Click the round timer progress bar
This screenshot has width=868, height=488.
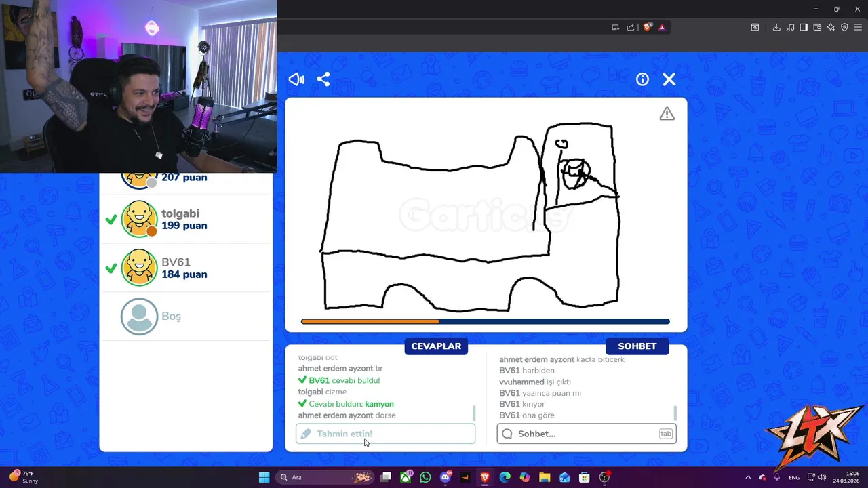[x=486, y=321]
